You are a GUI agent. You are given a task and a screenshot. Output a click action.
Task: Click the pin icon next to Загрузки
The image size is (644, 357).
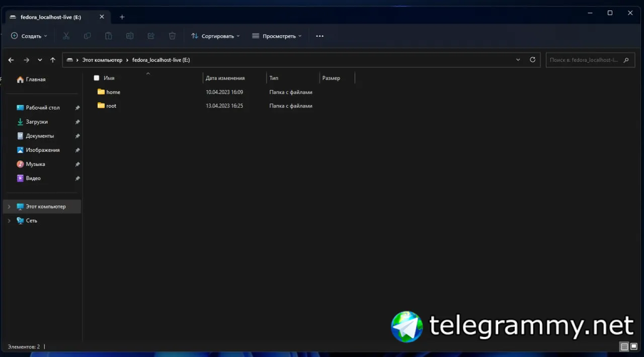click(77, 122)
